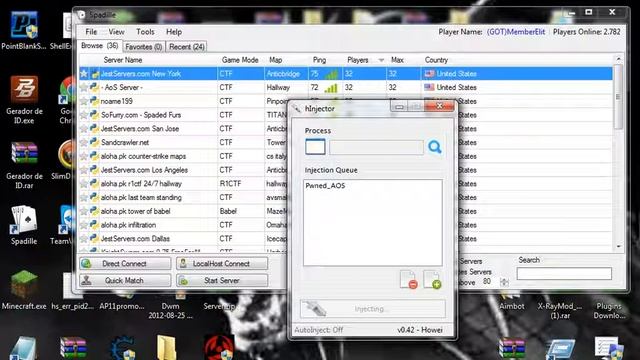
Task: Click the Quick Match button
Action: pos(125,280)
